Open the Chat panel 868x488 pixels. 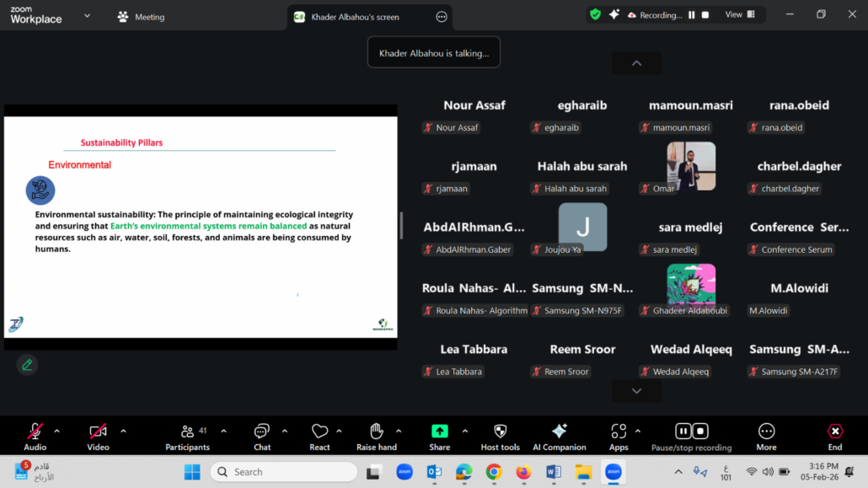click(x=262, y=432)
